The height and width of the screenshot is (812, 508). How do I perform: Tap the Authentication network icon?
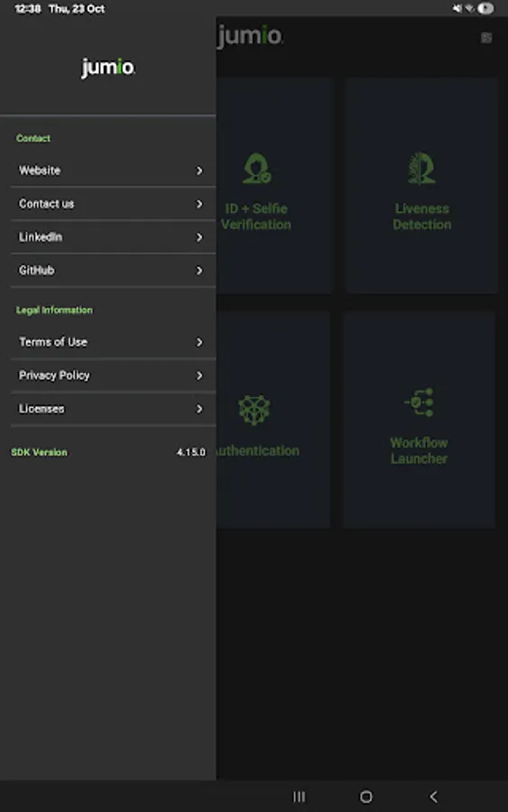[x=254, y=410]
